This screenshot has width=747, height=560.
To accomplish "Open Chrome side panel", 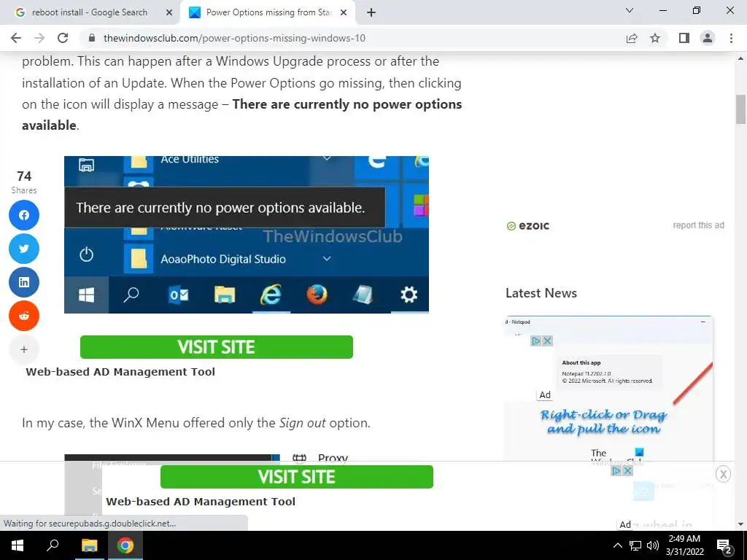I will pyautogui.click(x=684, y=38).
